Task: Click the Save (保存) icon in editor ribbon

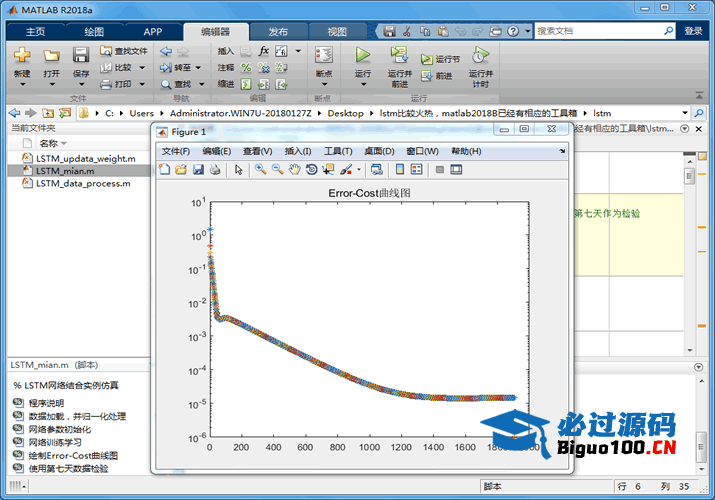Action: click(x=81, y=56)
